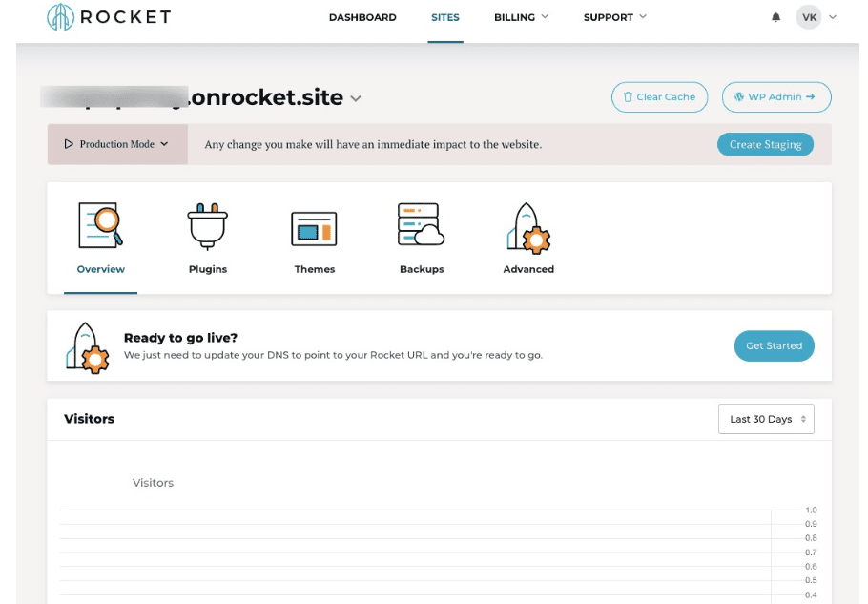Click the onrocket.site site title
This screenshot has height=604, width=868.
266,97
